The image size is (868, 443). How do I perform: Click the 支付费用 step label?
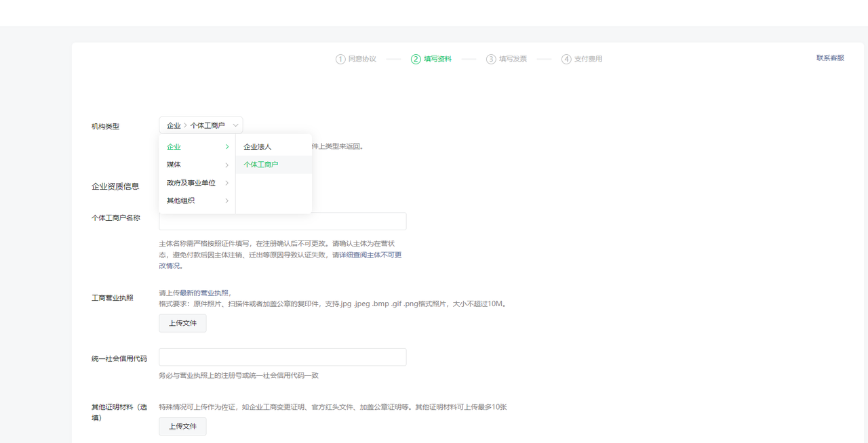pyautogui.click(x=588, y=59)
